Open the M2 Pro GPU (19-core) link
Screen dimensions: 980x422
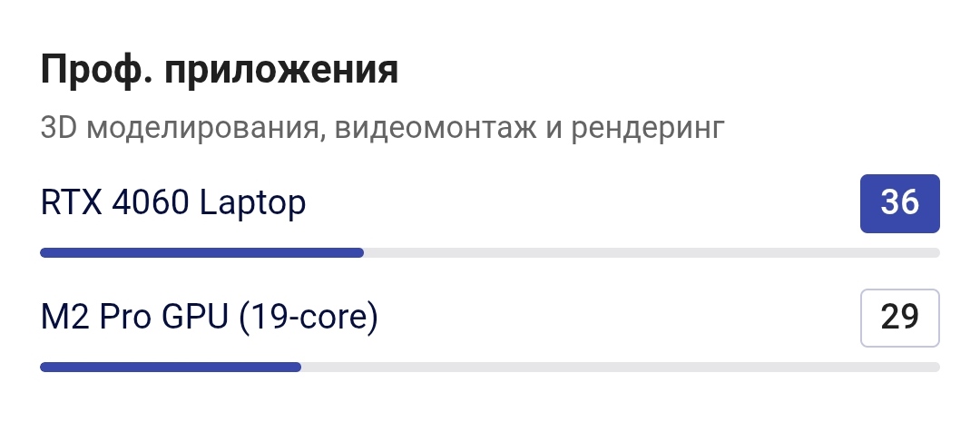pyautogui.click(x=210, y=318)
